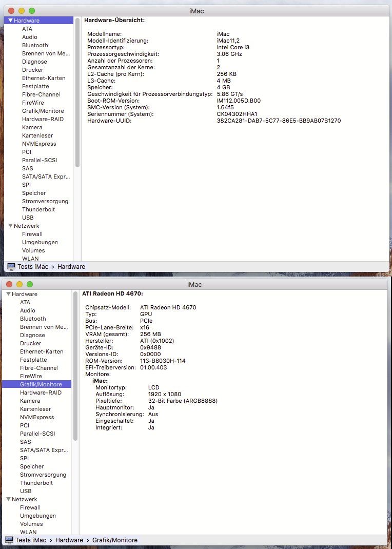This screenshot has height=549, width=392.
Task: Open Umgebungen in bottom window sidebar
Action: [38, 516]
